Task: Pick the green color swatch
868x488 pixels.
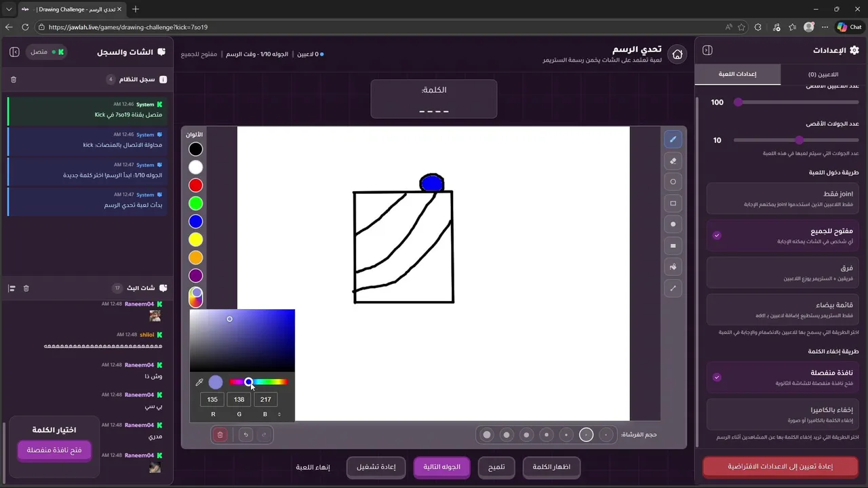Action: point(195,203)
